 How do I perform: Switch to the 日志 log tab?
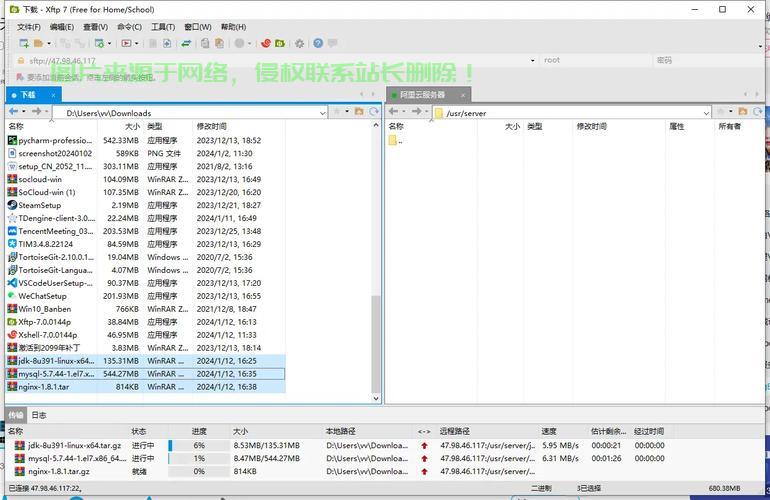[x=39, y=415]
